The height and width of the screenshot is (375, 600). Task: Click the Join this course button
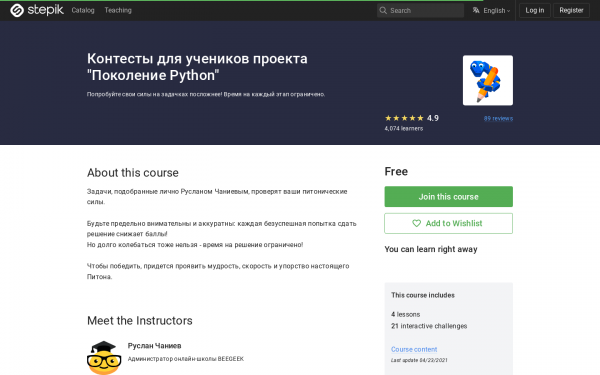tap(448, 197)
